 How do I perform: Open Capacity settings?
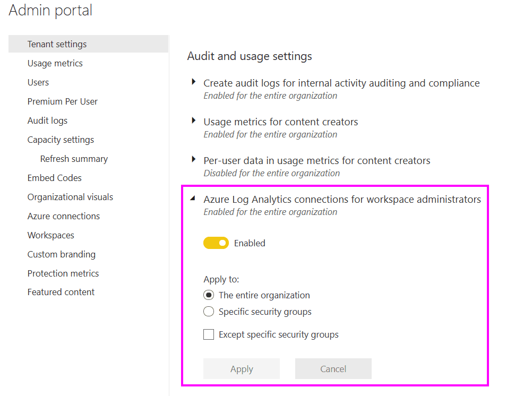(61, 140)
